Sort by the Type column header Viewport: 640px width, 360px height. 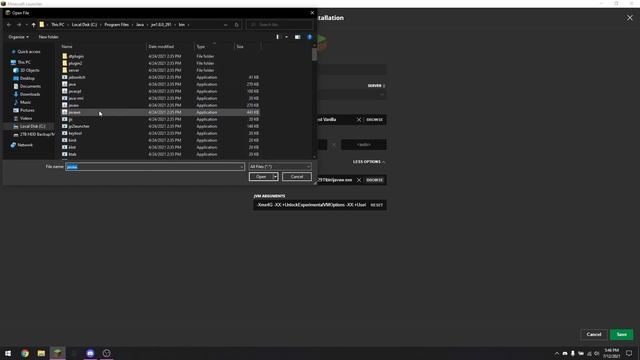click(x=200, y=47)
